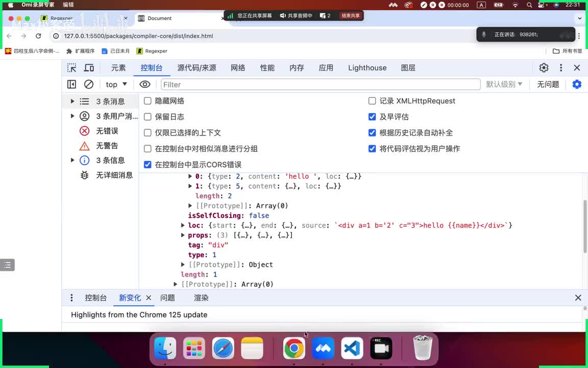Check 仅限已选择的上下文 option
The image size is (588, 368).
tap(148, 132)
